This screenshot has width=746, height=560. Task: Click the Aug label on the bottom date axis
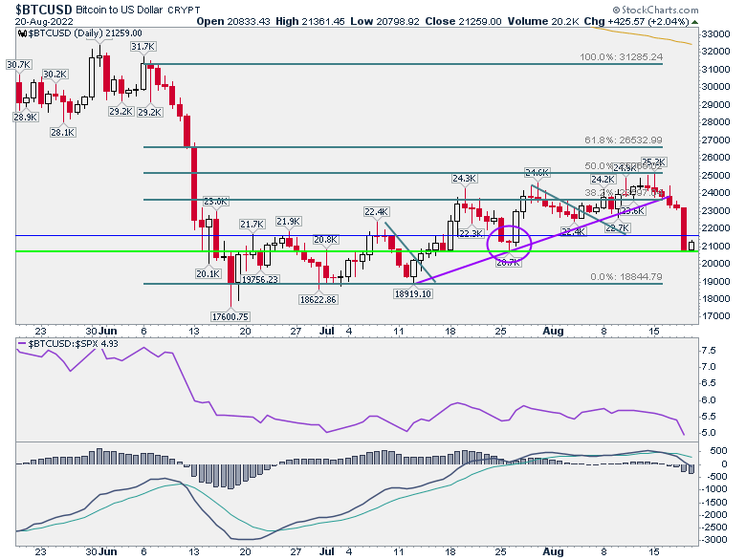554,552
